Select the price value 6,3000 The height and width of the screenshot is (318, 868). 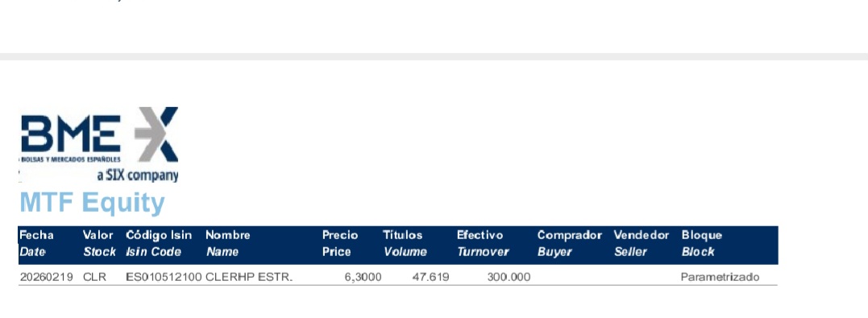[363, 277]
